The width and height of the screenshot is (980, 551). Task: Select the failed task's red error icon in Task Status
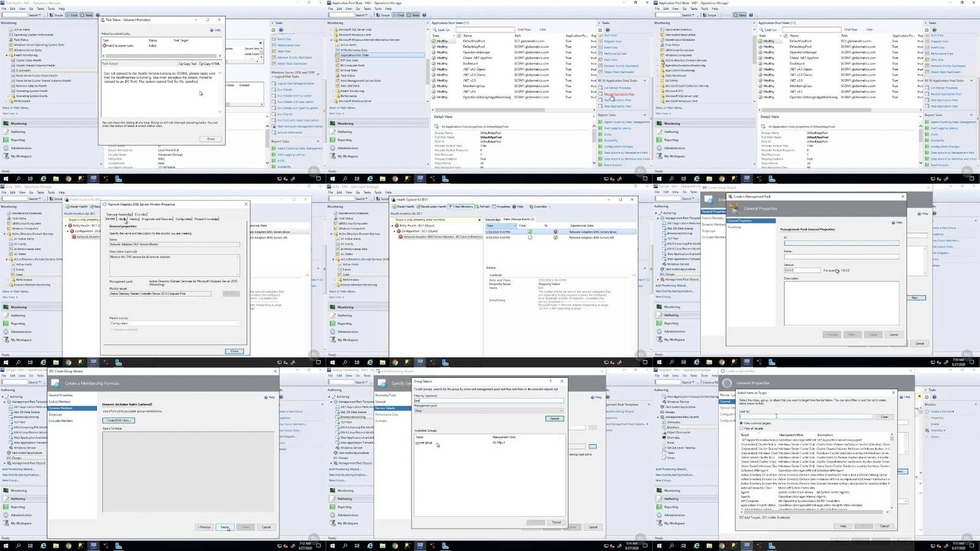point(104,45)
